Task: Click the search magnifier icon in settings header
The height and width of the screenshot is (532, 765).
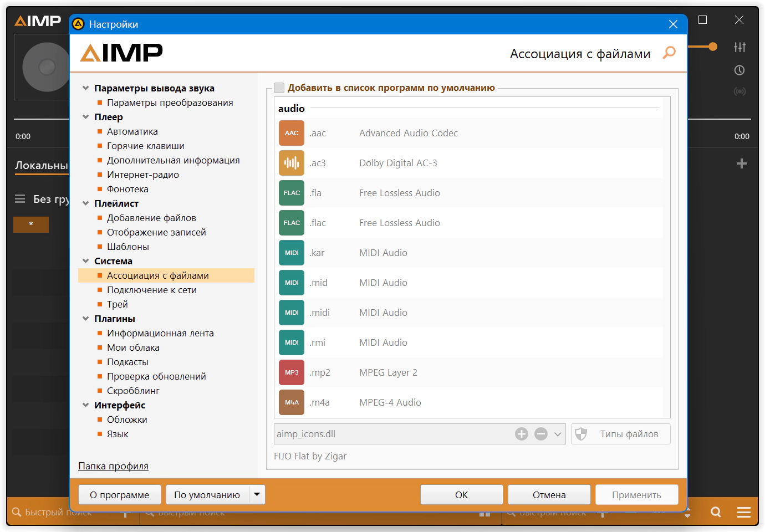Action: point(669,53)
